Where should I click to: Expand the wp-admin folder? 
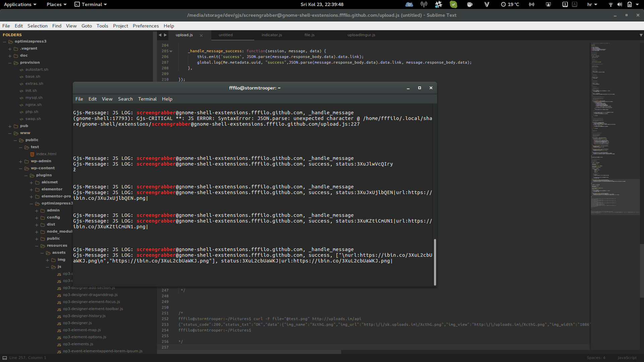tap(20, 161)
